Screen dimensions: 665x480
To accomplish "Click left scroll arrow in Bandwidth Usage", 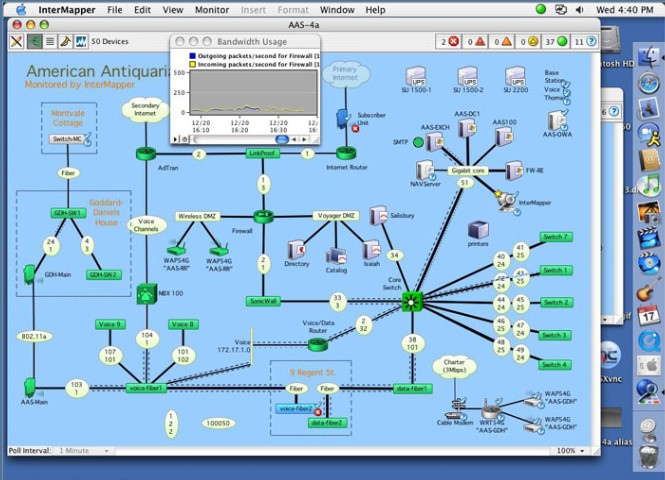I will tap(294, 139).
